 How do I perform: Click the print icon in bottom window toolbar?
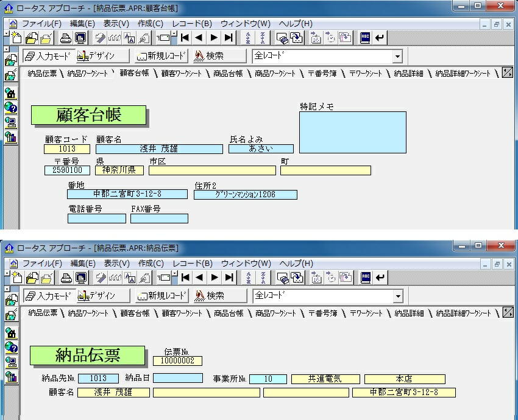click(66, 278)
